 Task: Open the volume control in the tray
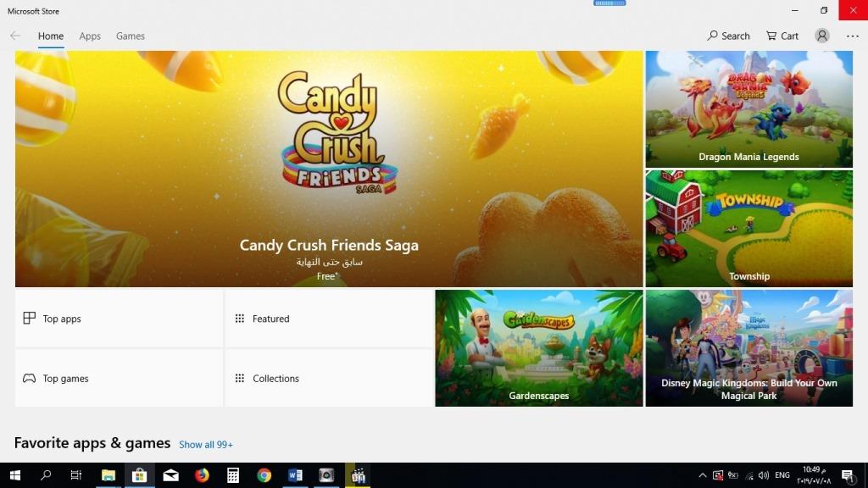[764, 475]
